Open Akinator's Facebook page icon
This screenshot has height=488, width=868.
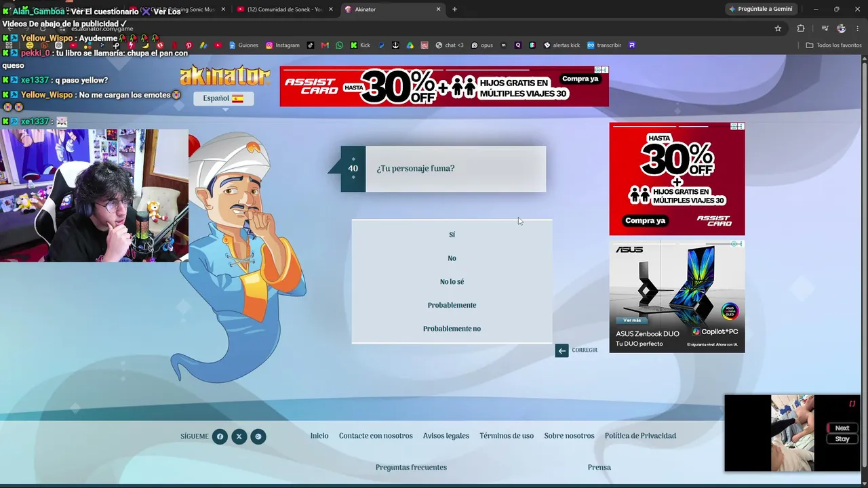[x=220, y=436]
